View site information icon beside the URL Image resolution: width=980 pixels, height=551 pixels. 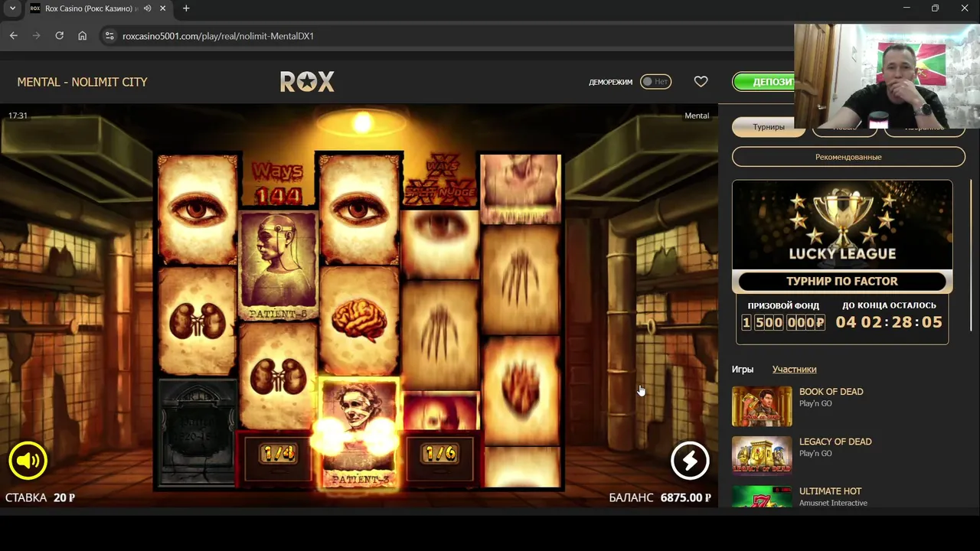(x=109, y=36)
